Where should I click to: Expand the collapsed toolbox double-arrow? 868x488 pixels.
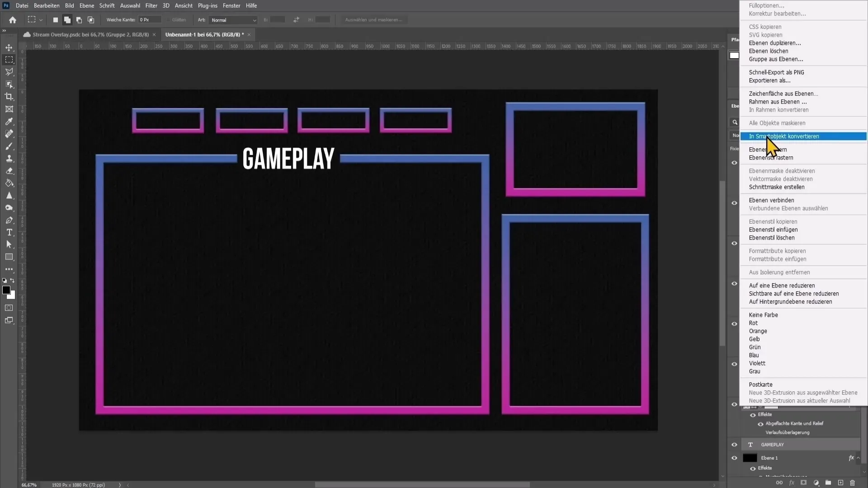point(4,31)
